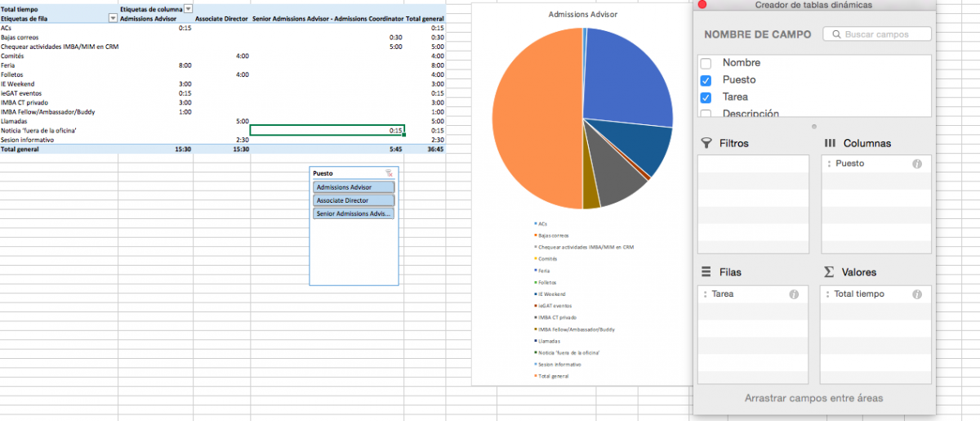Select Admissions Advisor in the Puesto slicer
This screenshot has width=980, height=421.
click(x=354, y=187)
